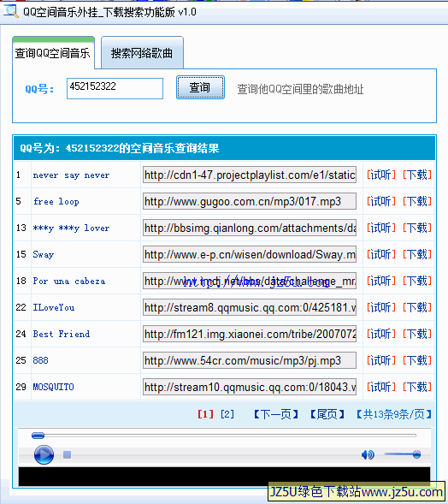Screen dimensions: 448x504
Task: Click the app magnifier icon in title bar
Action: (x=10, y=11)
